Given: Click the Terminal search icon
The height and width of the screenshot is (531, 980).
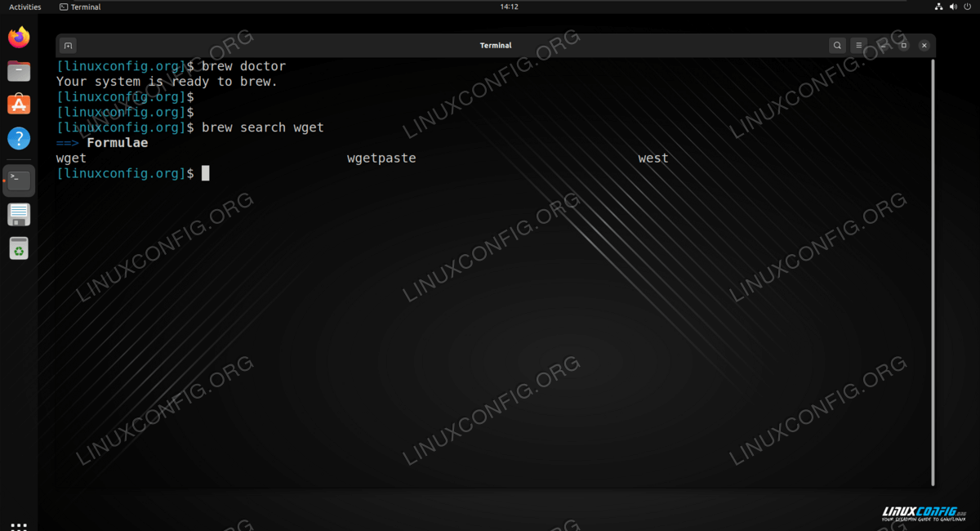Looking at the screenshot, I should coord(837,46).
